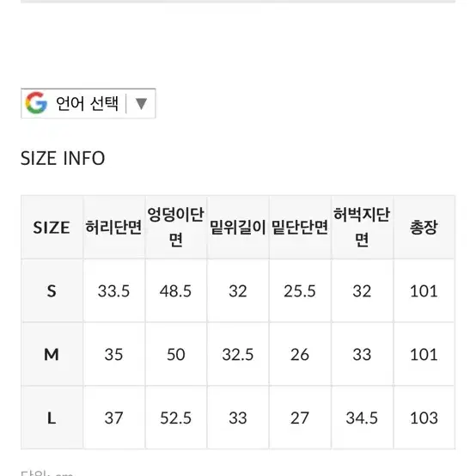
Task: Select the M size row label
Action: (x=52, y=354)
